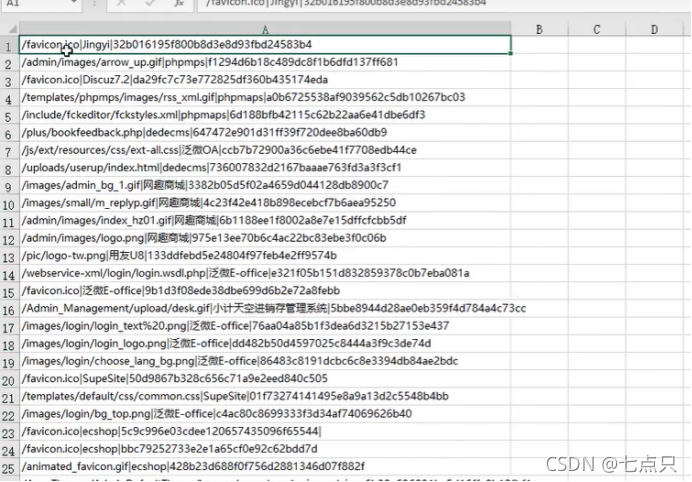Click the arrow_up.gif phpmps cell
Viewport: 692px width, 482px height.
point(265,62)
